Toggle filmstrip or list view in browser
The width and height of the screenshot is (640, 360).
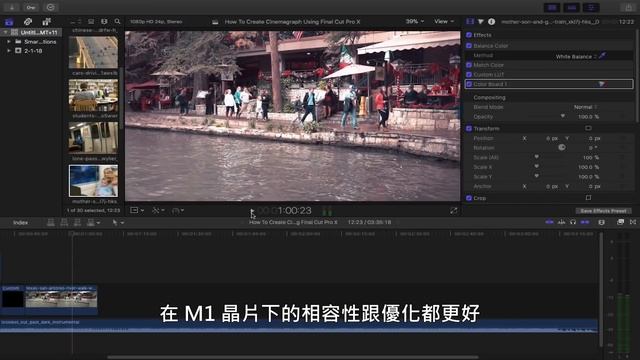tap(91, 22)
